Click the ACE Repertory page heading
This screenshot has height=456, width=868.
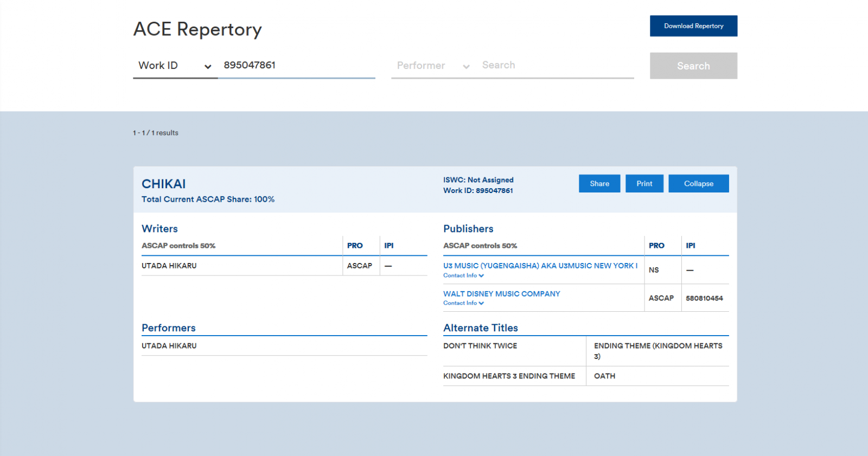pos(197,29)
